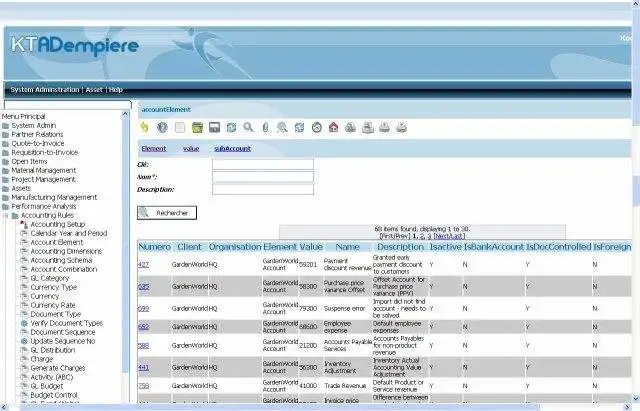Switch to the Element tab
Screen dimensions: 640x411
(x=154, y=149)
